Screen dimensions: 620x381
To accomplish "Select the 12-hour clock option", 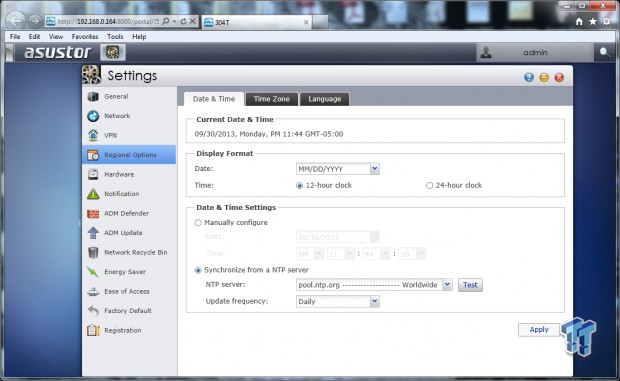I will coord(299,185).
